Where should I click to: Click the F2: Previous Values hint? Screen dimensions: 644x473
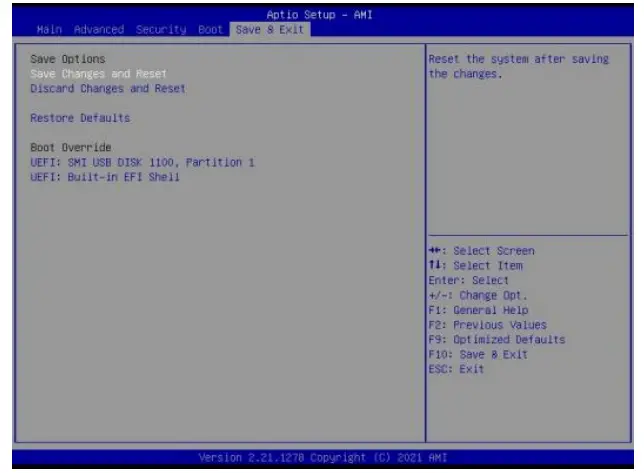(x=488, y=325)
